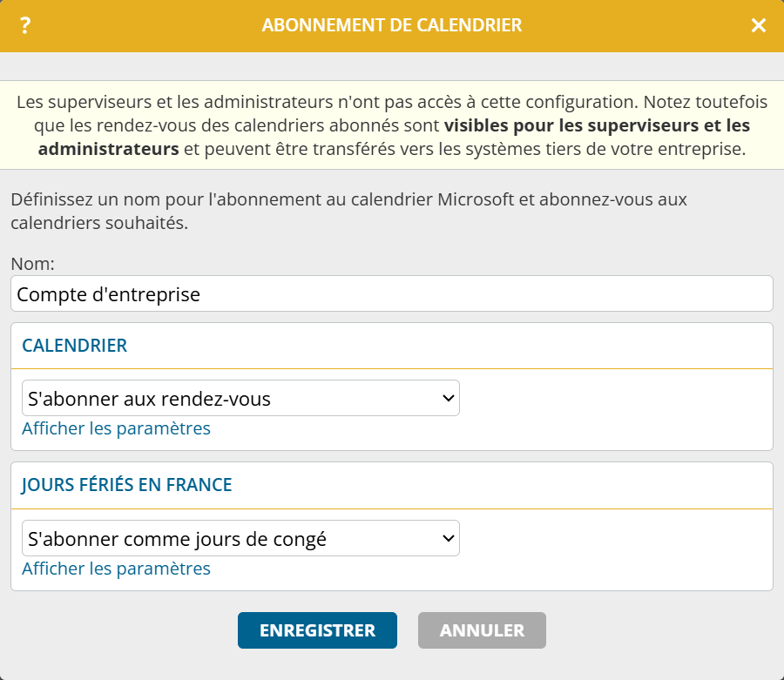This screenshot has width=784, height=680.
Task: Click the dialog title "Abonnement de calendrier"
Action: [x=392, y=26]
